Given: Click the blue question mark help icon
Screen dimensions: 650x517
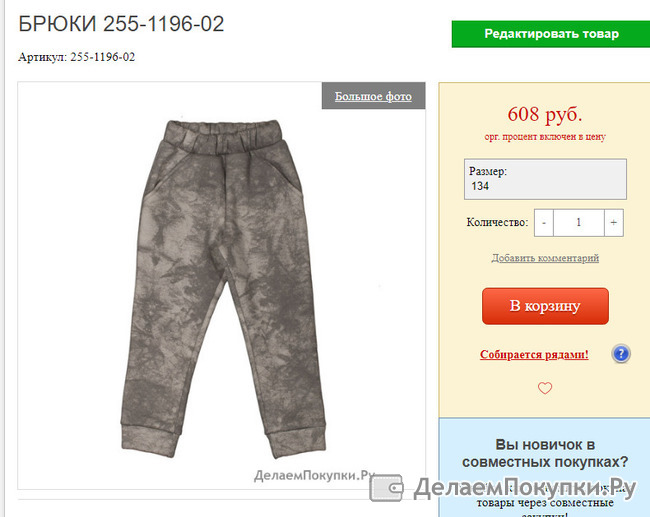Looking at the screenshot, I should click(x=621, y=354).
